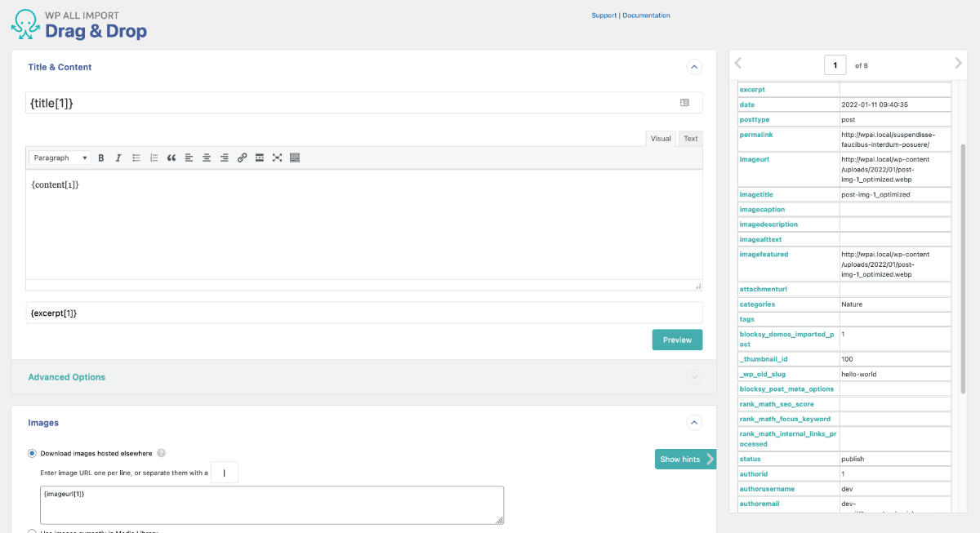980x533 pixels.
Task: Click the 'imagedescription' field name
Action: (x=768, y=224)
